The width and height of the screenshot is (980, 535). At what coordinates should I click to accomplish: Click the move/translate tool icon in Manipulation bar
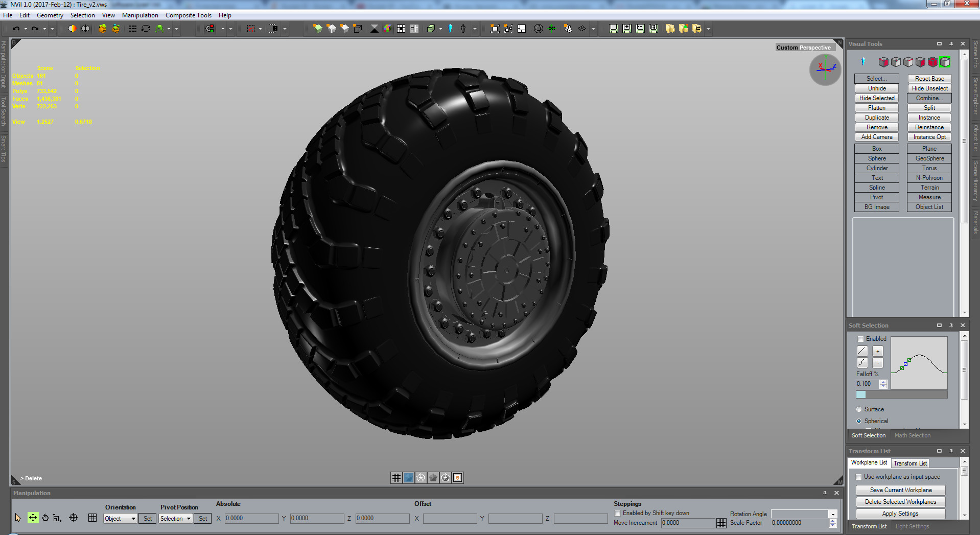click(33, 518)
